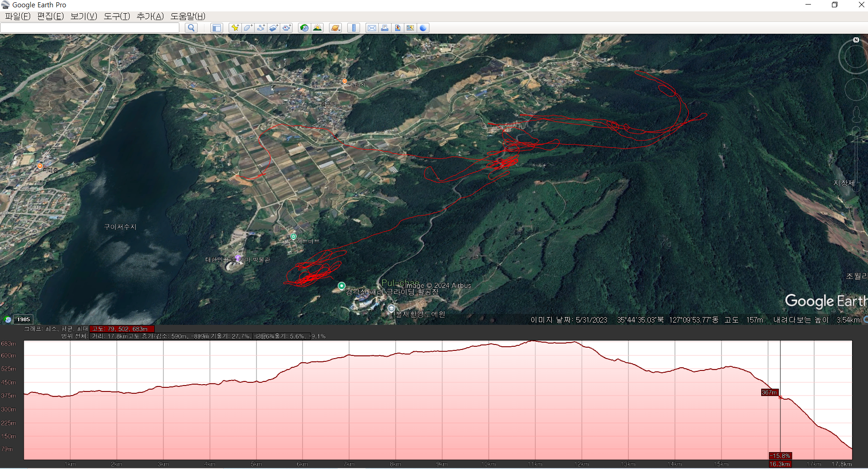This screenshot has height=469, width=868.
Task: Click the search input field
Action: [x=90, y=28]
